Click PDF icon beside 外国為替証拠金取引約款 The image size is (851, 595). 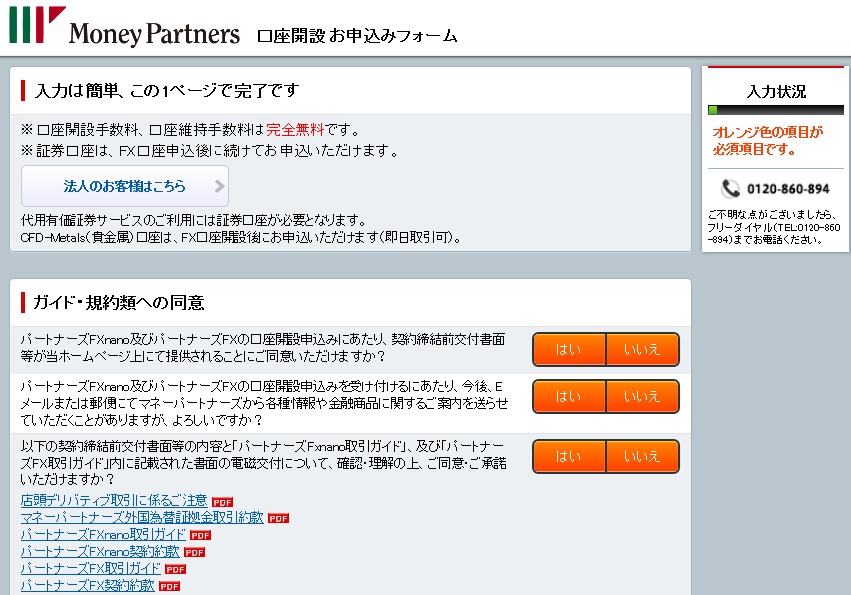pyautogui.click(x=278, y=518)
